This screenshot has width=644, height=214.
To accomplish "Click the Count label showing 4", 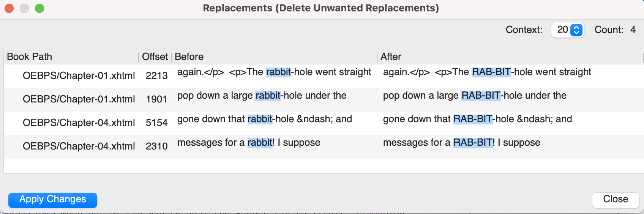I will (615, 30).
